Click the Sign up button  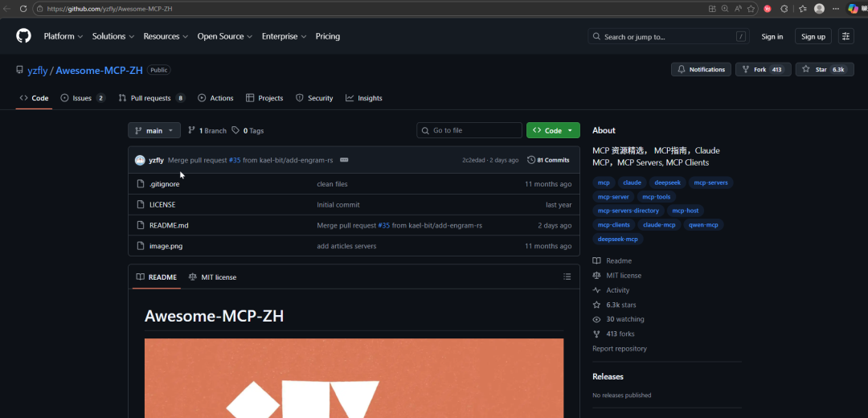[813, 36]
